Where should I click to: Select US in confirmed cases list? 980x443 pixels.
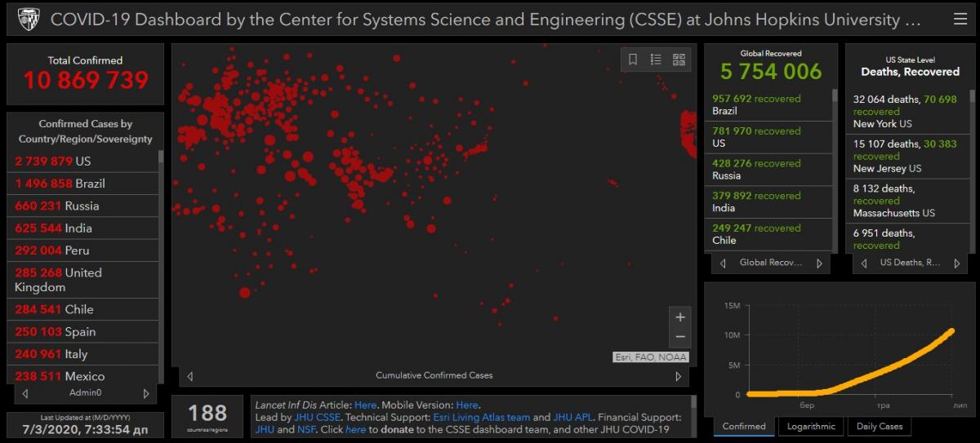pos(82,161)
